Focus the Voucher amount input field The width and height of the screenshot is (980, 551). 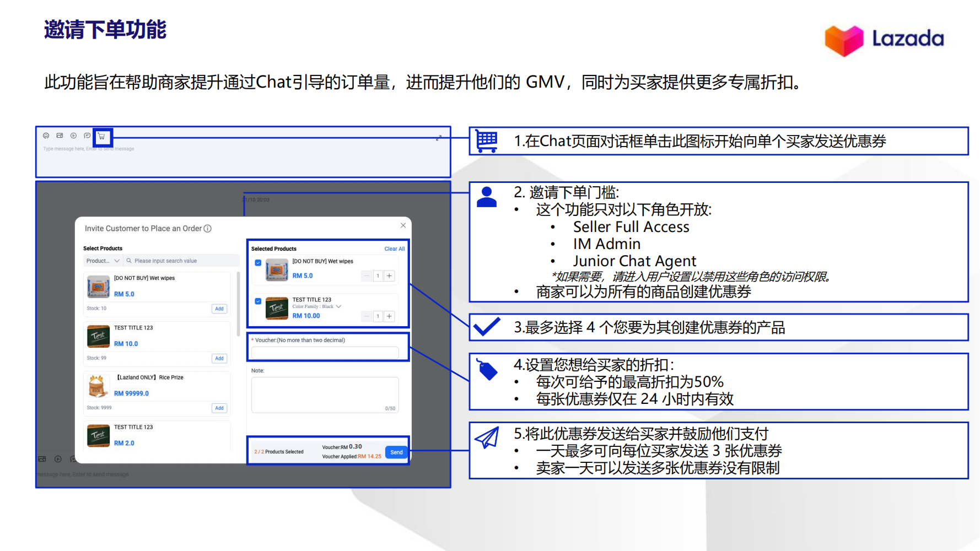click(325, 353)
